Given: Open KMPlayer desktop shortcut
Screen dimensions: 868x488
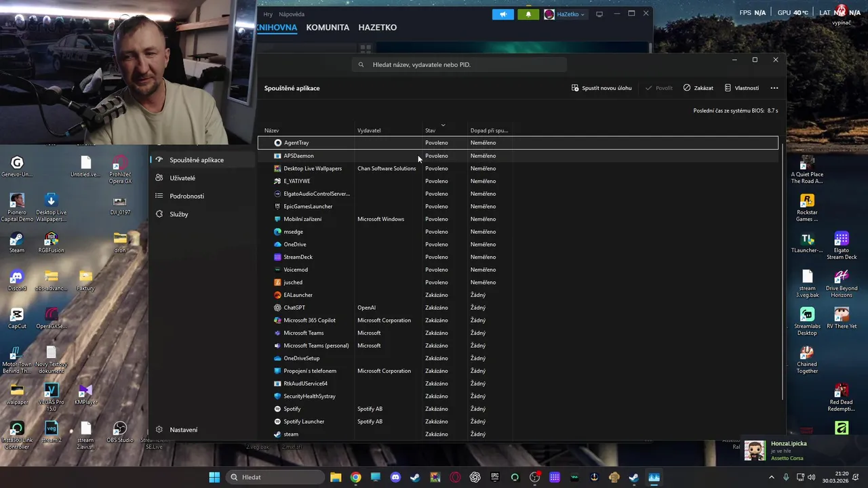Looking at the screenshot, I should [x=85, y=394].
